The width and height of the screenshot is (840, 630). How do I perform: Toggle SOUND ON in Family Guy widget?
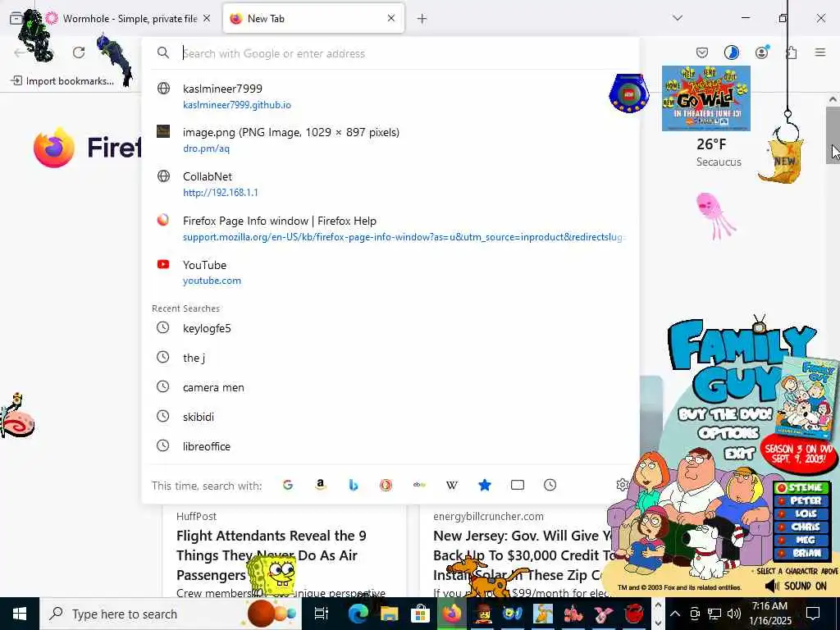click(x=796, y=586)
